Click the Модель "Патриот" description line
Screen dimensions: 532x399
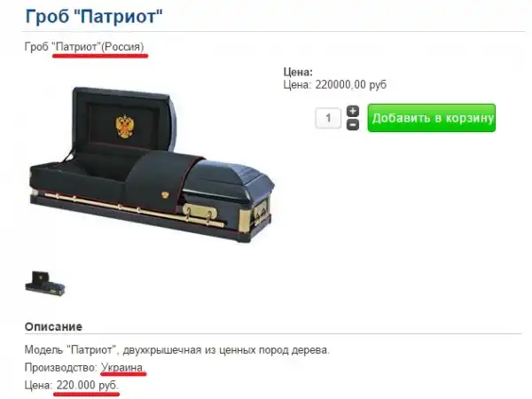[x=176, y=350]
